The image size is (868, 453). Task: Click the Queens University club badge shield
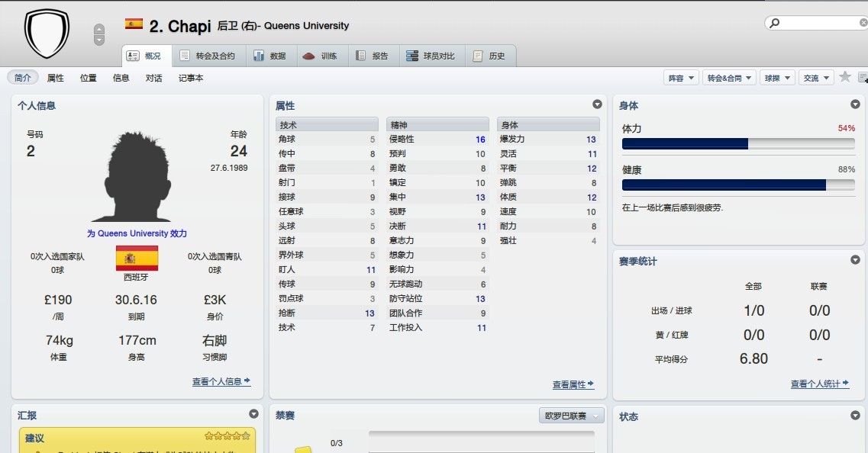47,33
